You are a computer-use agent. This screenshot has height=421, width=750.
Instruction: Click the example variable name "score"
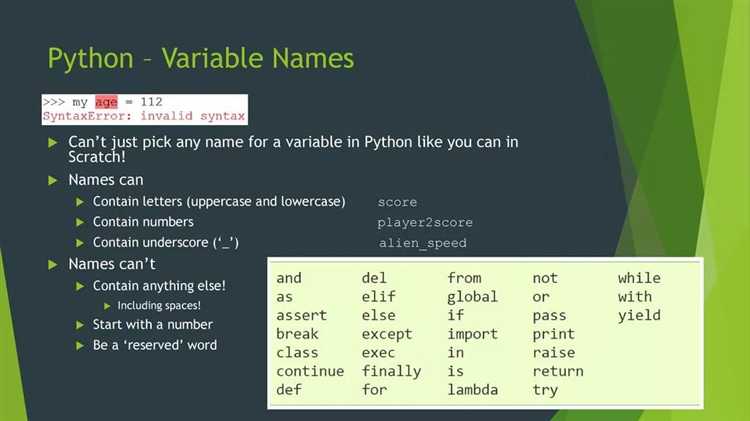pyautogui.click(x=397, y=203)
